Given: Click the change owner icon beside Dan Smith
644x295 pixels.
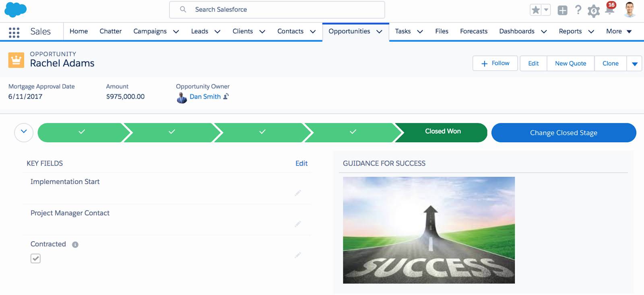Looking at the screenshot, I should [226, 96].
